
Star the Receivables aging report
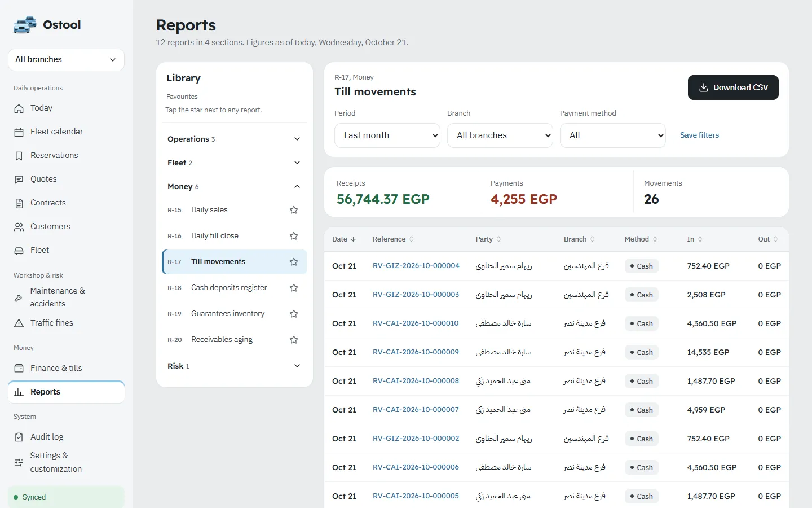294,340
